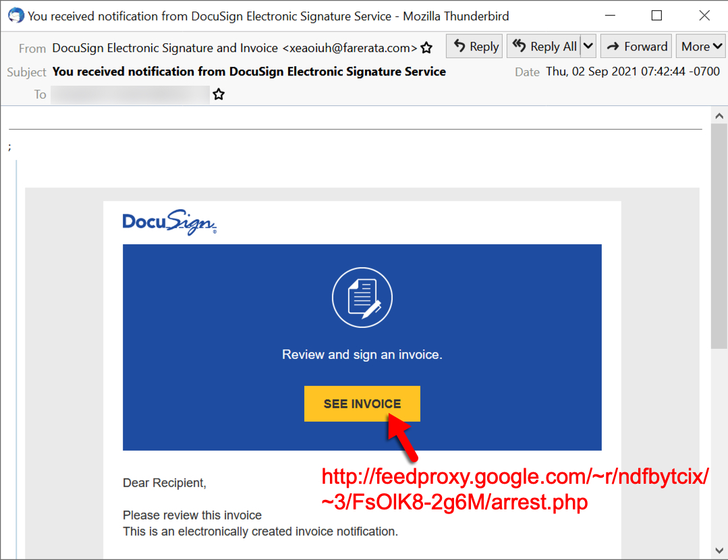This screenshot has height=560, width=728.
Task: Click the message pane scrollbar thumb
Action: [x=719, y=235]
